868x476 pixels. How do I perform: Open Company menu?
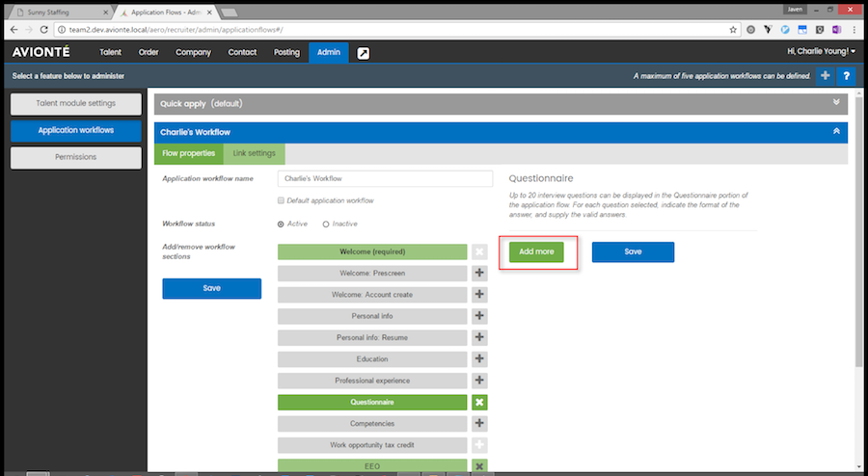point(193,53)
